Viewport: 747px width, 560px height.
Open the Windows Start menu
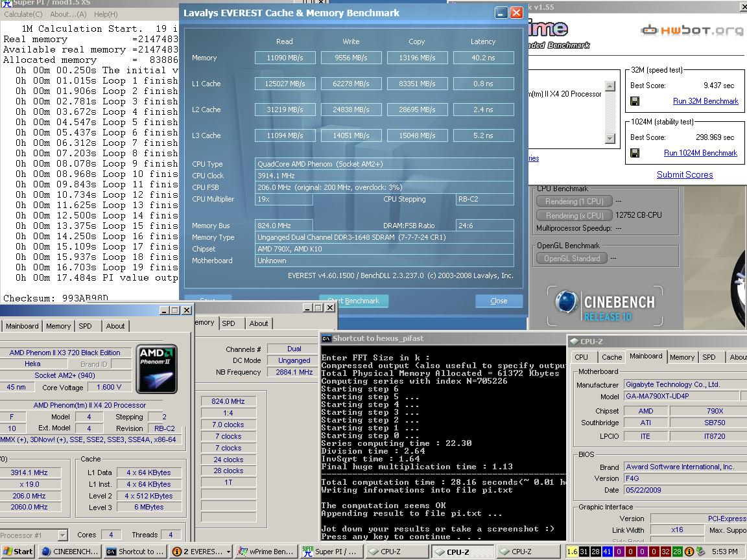tap(18, 552)
